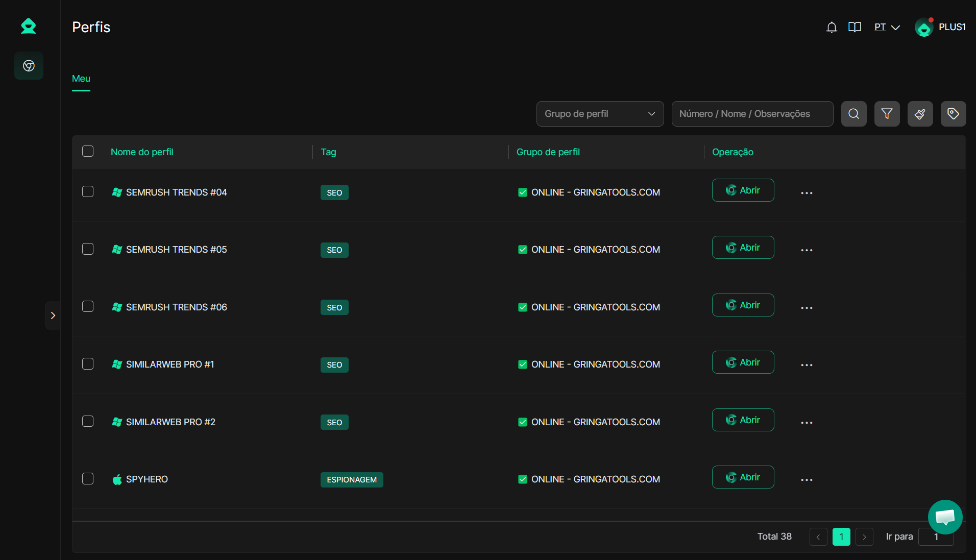The height and width of the screenshot is (560, 976).
Task: Click the cleaning brush button
Action: coord(920,114)
